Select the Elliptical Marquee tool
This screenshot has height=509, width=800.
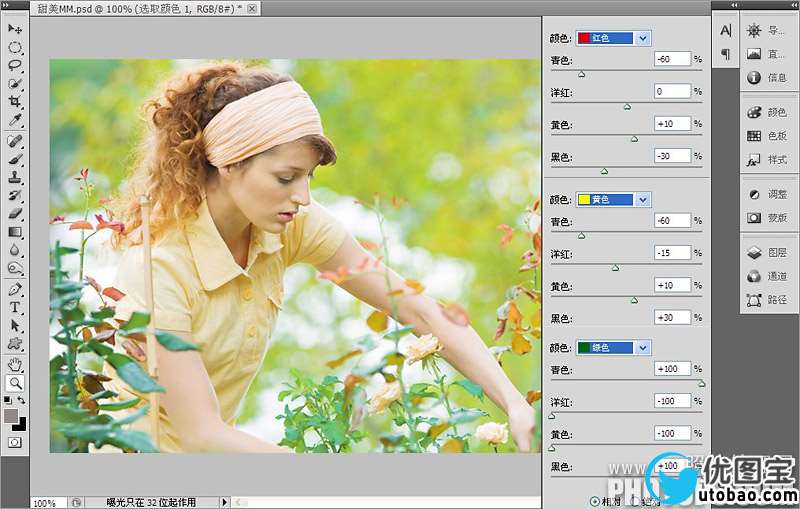point(15,47)
